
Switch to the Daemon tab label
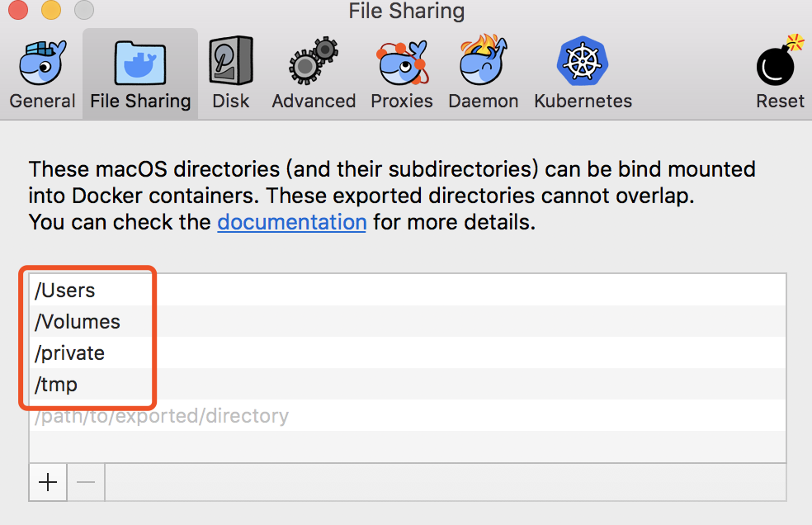pyautogui.click(x=484, y=101)
